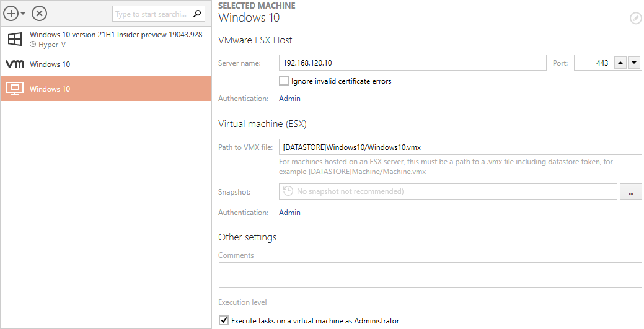644x329 pixels.
Task: Select the highlighted ESX Windows 10 machine
Action: 106,89
